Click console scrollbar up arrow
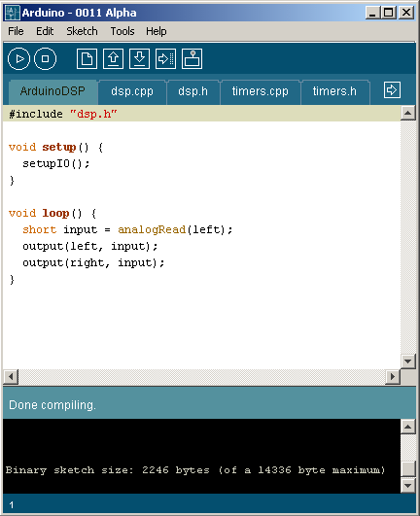Screen dimensions: 420x516 tap(407, 427)
